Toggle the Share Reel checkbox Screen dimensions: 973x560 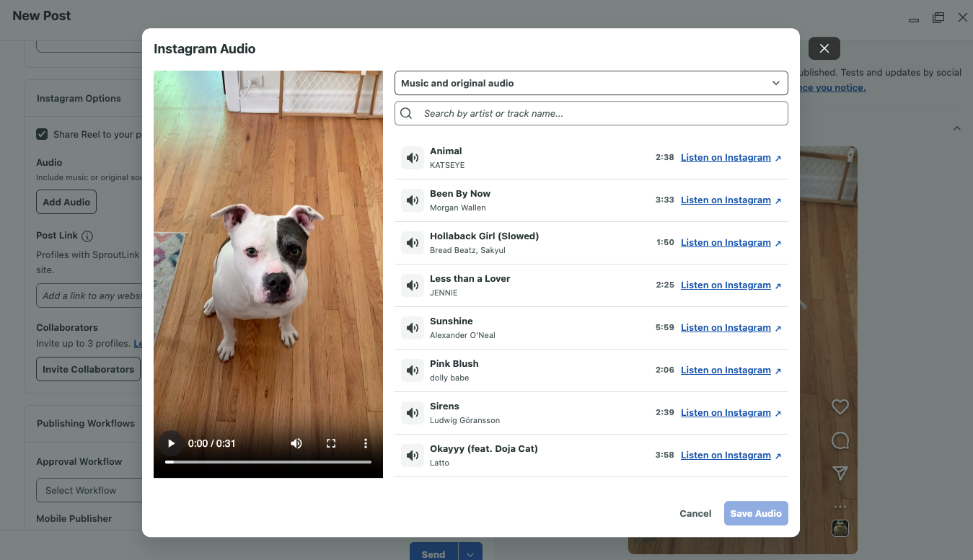[43, 134]
